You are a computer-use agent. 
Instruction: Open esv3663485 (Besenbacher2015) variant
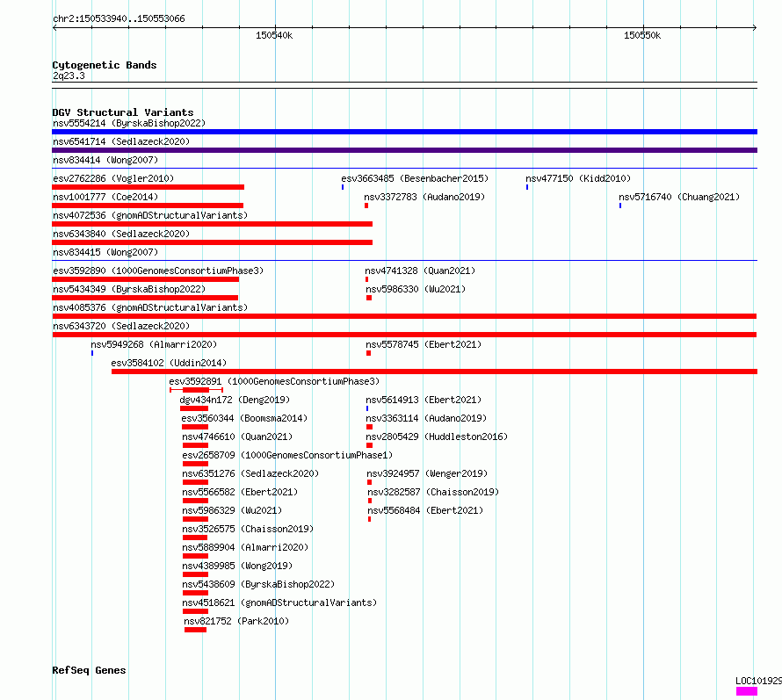[415, 178]
